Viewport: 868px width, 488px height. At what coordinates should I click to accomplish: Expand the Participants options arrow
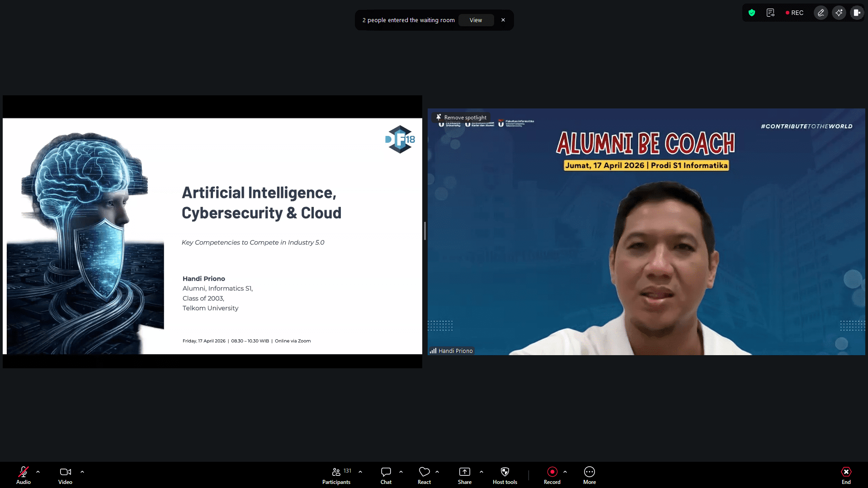pyautogui.click(x=360, y=472)
